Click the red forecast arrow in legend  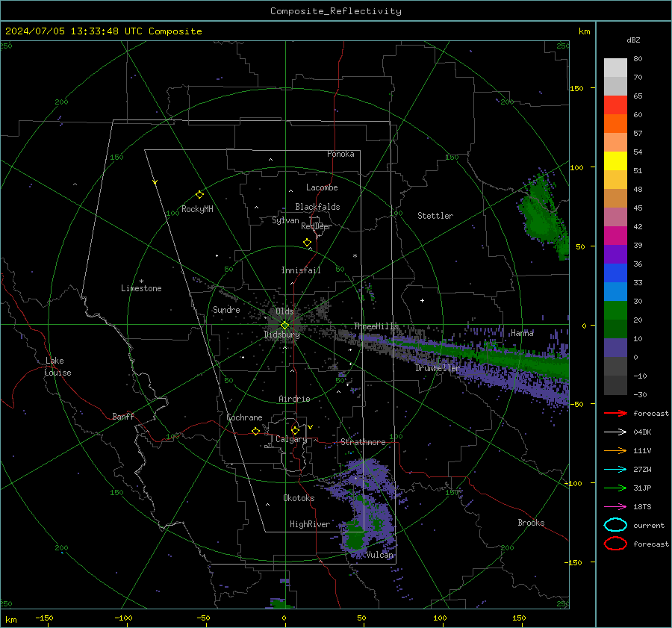(615, 413)
